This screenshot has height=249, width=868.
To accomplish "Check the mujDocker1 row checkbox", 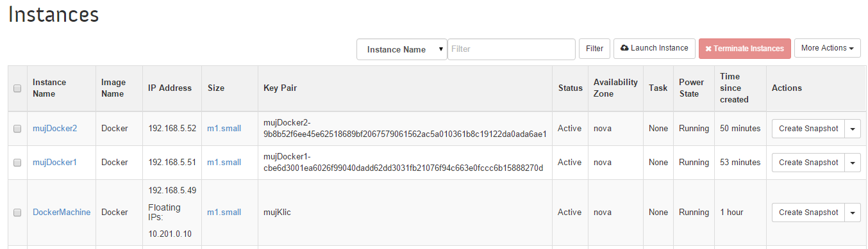I will tap(17, 163).
